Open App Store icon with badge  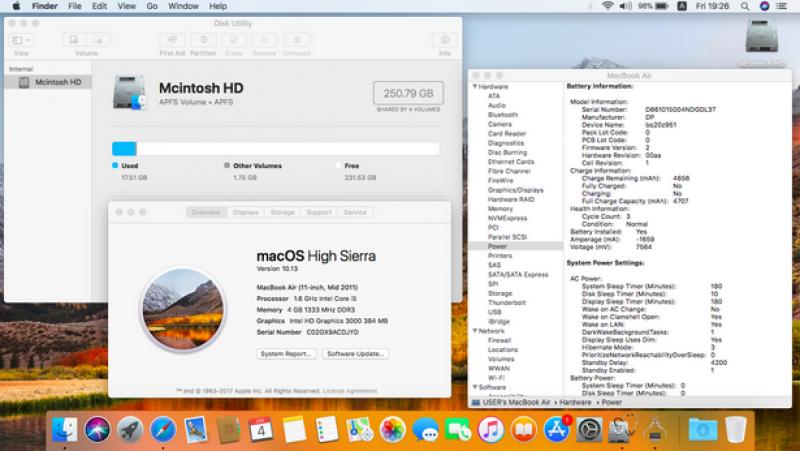click(557, 430)
